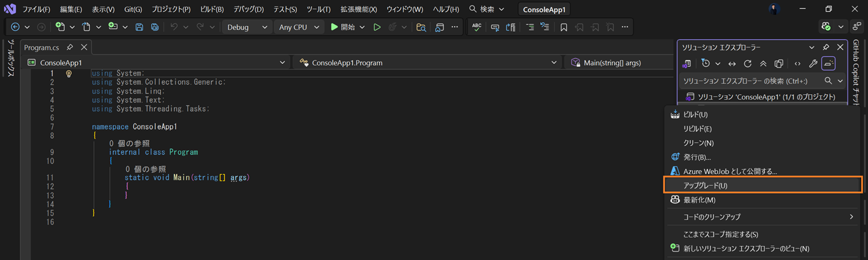The image size is (868, 260).
Task: Click Collapse All icon in Solution Explorer
Action: [763, 63]
